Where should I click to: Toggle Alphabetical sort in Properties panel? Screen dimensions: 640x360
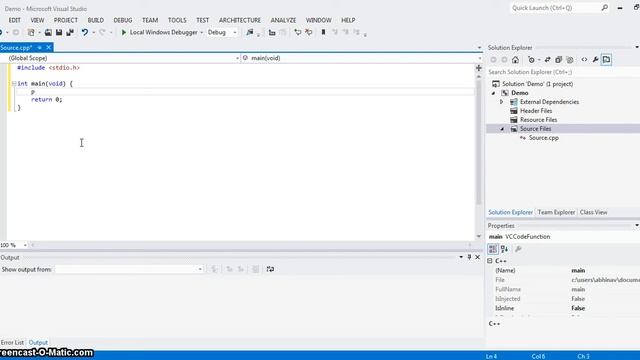(504, 249)
